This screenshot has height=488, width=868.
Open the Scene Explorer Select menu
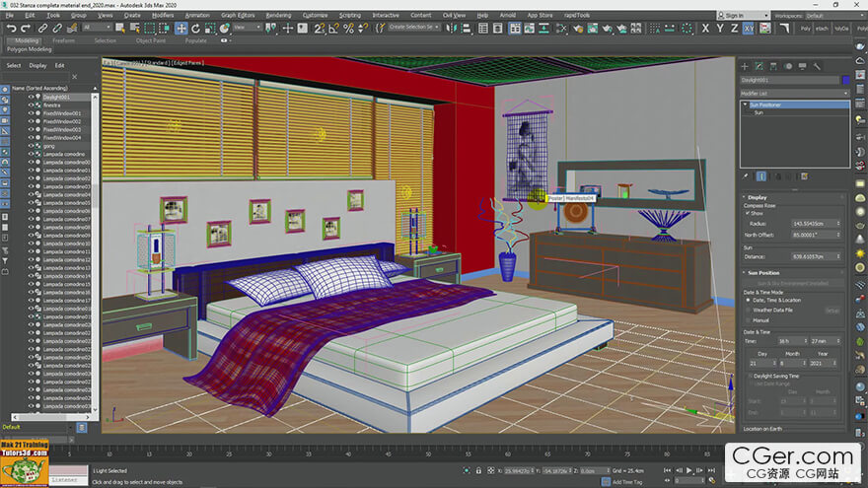tap(13, 65)
